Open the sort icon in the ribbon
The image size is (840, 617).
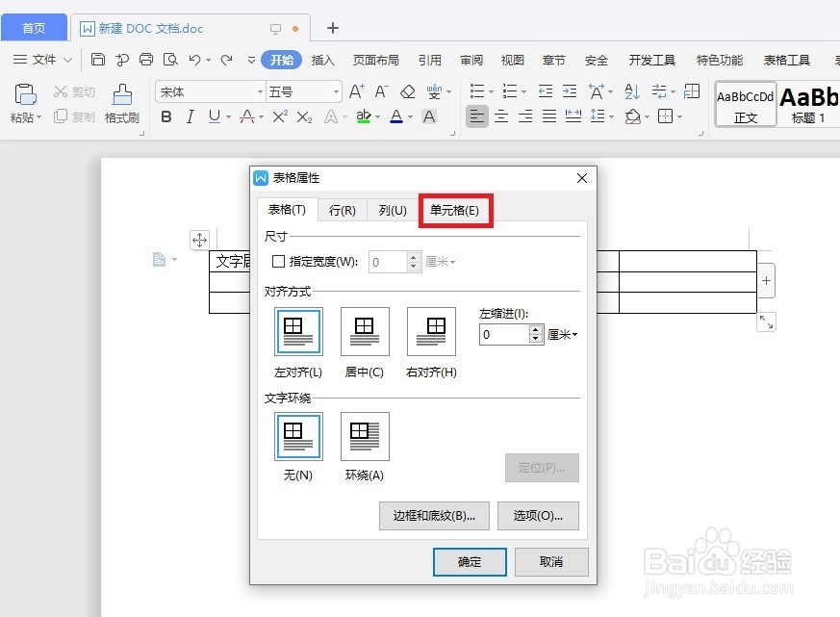(x=631, y=90)
